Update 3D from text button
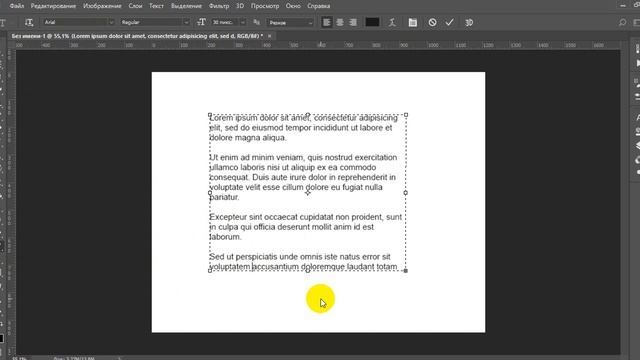 click(469, 22)
